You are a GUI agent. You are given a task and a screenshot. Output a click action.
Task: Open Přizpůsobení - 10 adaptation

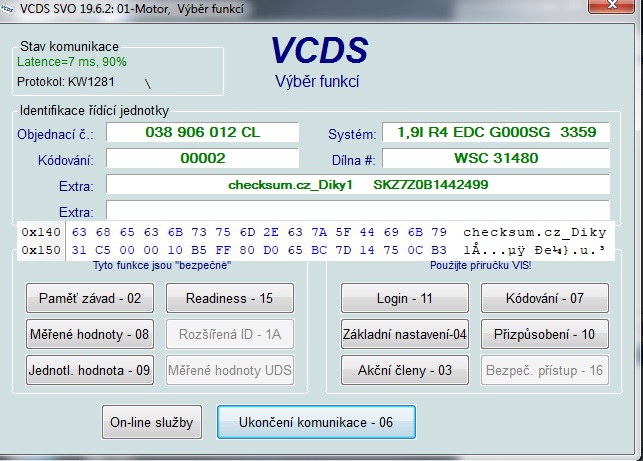(546, 334)
